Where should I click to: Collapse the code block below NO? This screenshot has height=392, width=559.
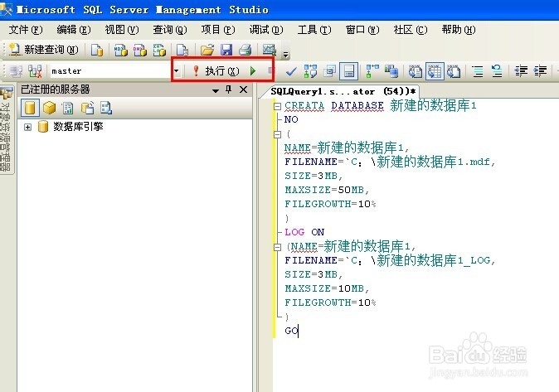[x=277, y=134]
